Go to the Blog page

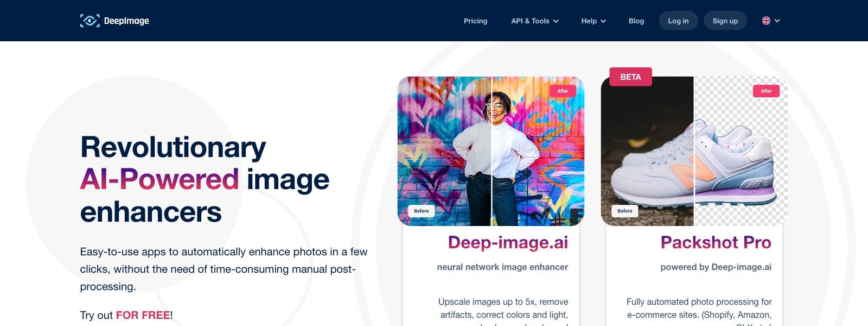tap(636, 21)
